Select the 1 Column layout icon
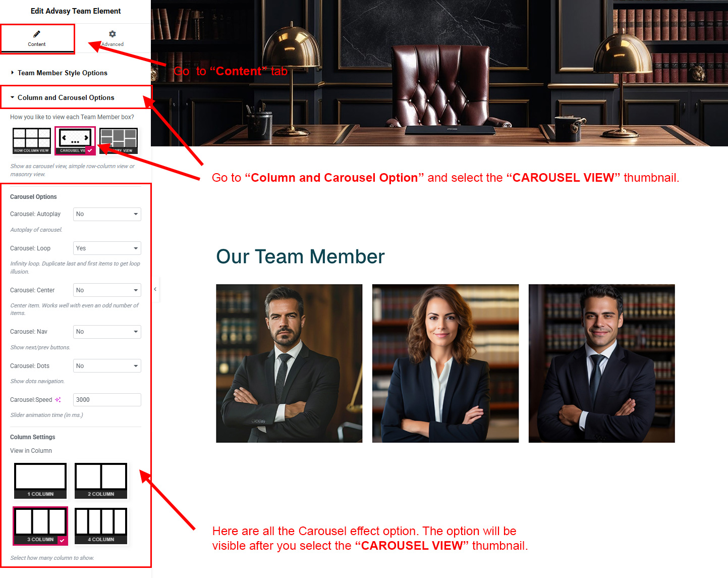This screenshot has height=578, width=728. [x=40, y=481]
